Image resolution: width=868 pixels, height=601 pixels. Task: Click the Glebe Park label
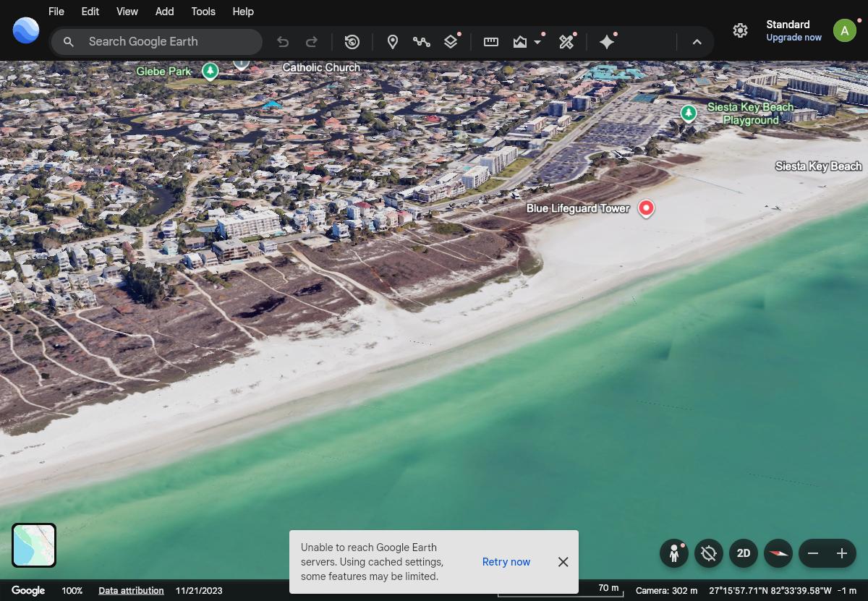163,72
